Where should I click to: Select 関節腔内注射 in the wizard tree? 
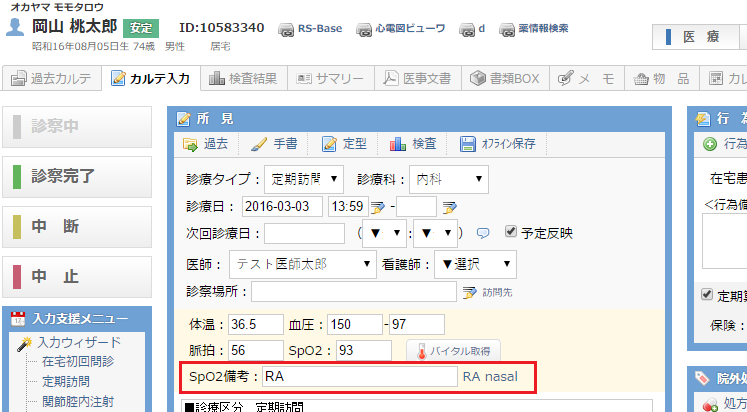pos(78,402)
